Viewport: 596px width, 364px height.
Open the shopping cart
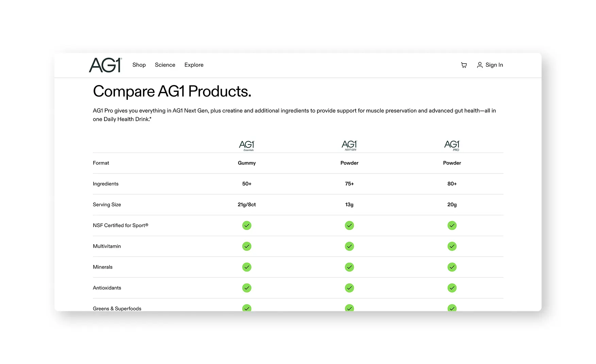point(464,65)
